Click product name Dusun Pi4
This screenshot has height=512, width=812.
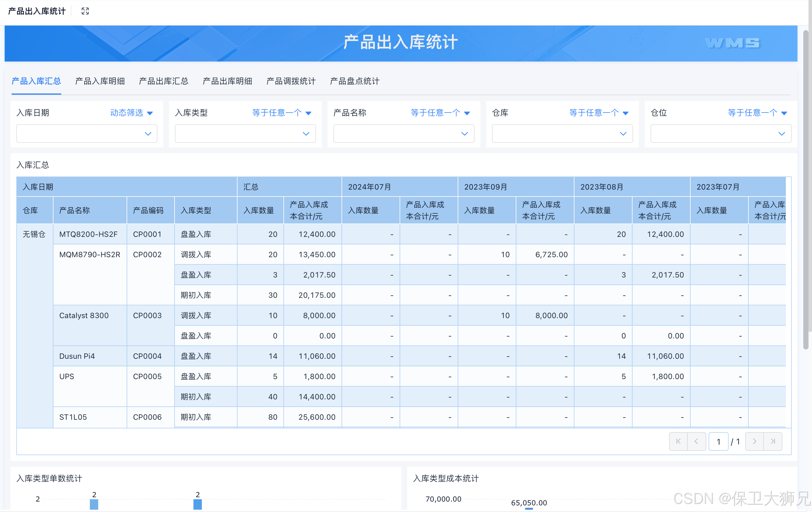click(x=77, y=356)
